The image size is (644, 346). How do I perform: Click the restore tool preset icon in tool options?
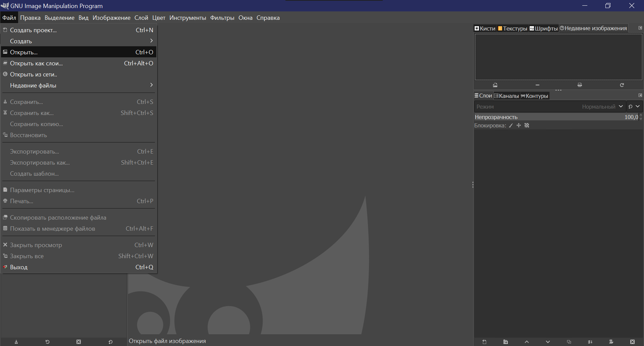[47, 342]
